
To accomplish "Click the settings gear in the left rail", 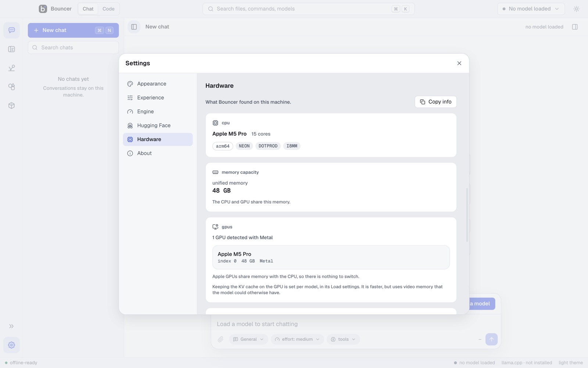I will point(12,345).
